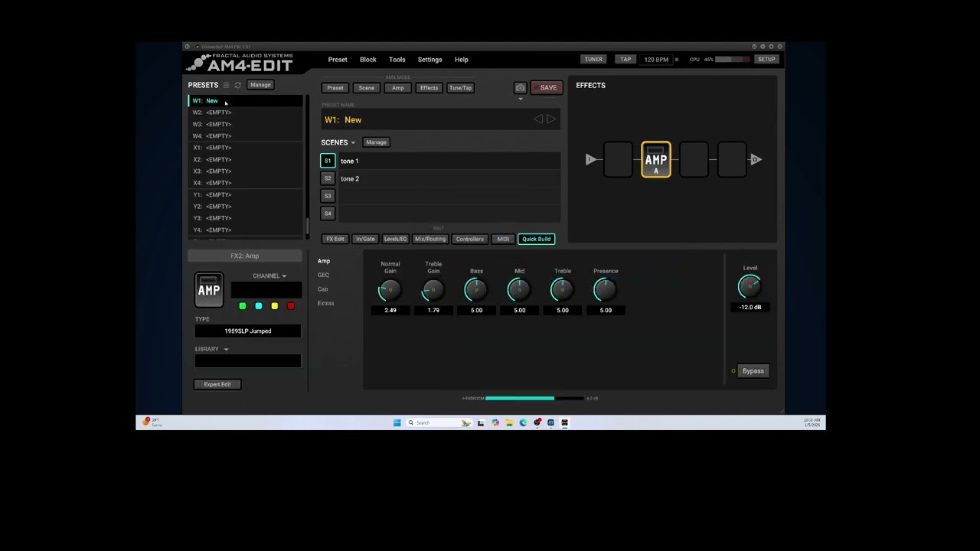Click the camera snapshot icon
The image size is (980, 551).
pyautogui.click(x=521, y=88)
